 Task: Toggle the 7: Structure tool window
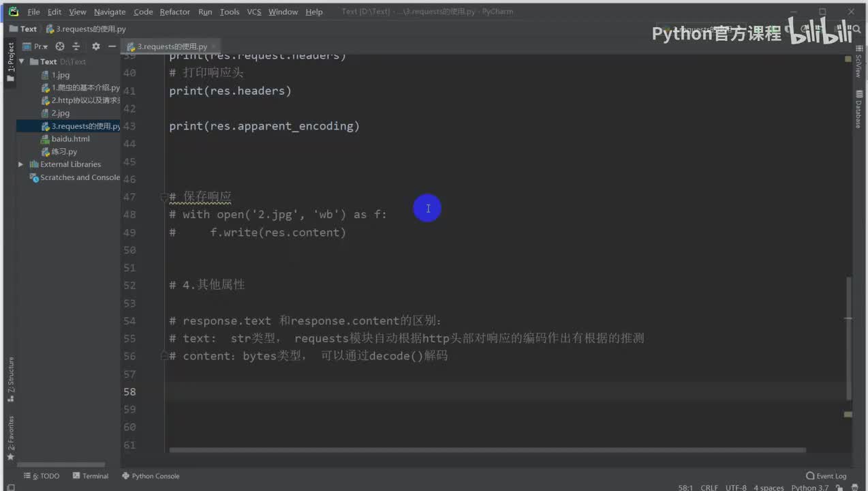pyautogui.click(x=10, y=379)
